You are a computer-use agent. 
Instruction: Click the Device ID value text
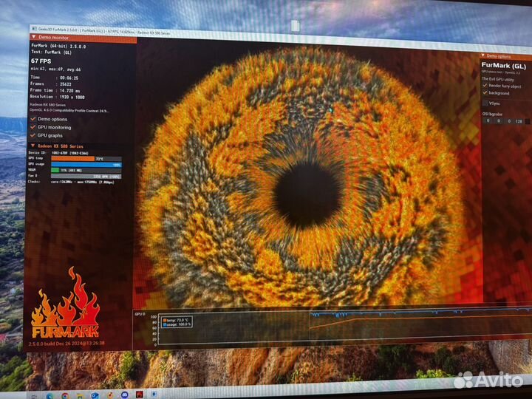coord(70,153)
